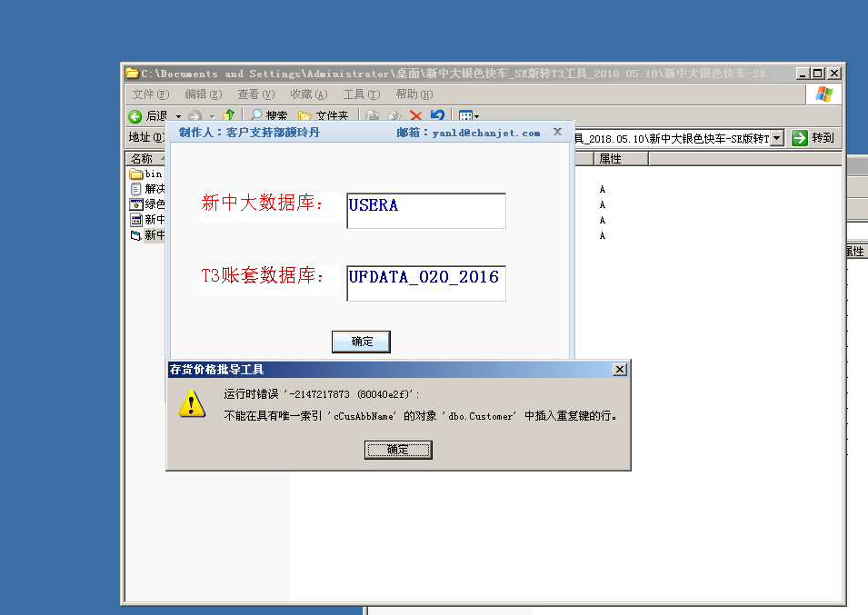
Task: Select the 绿色 application file icon
Action: point(135,204)
